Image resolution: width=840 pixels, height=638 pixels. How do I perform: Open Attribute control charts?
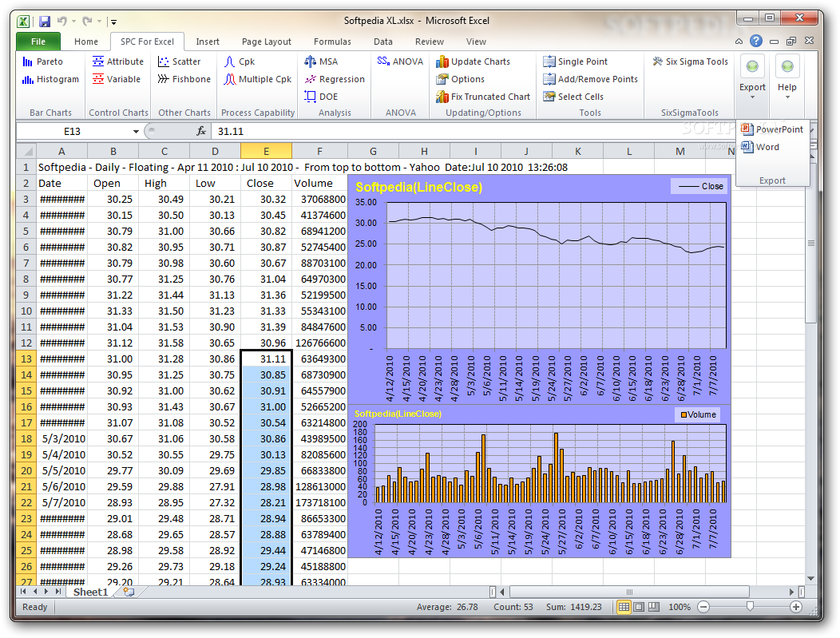pyautogui.click(x=118, y=61)
